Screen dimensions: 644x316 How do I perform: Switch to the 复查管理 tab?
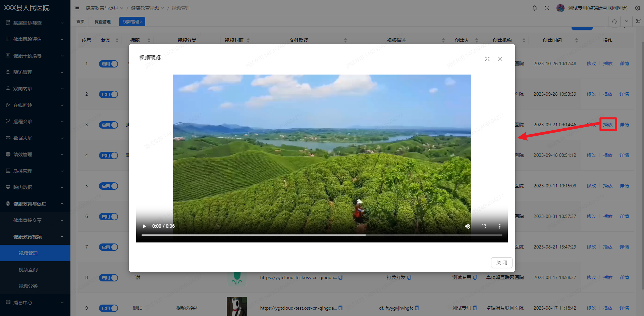pyautogui.click(x=103, y=21)
